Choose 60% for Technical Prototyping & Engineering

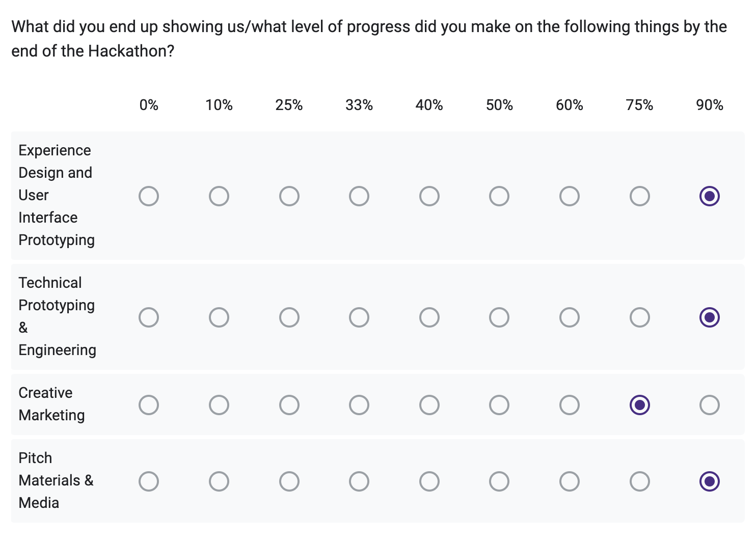tap(570, 317)
